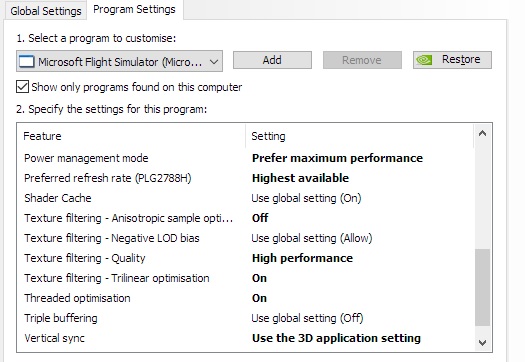This screenshot has width=525, height=362.
Task: Click the Remove button
Action: point(362,60)
